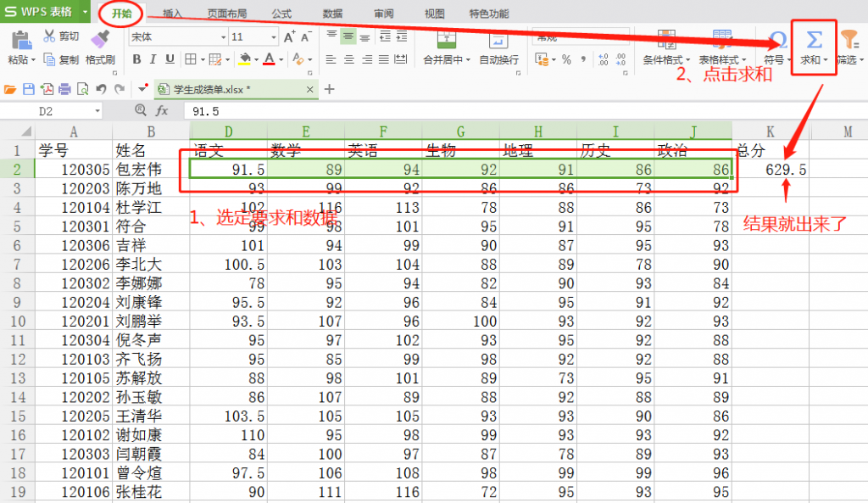This screenshot has width=868, height=503.
Task: Apply yellow fill color bucket
Action: [245, 59]
